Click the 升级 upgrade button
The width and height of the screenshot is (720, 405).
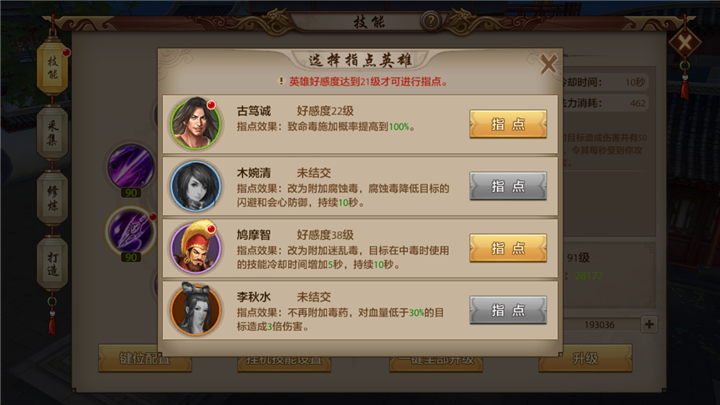[x=585, y=358]
